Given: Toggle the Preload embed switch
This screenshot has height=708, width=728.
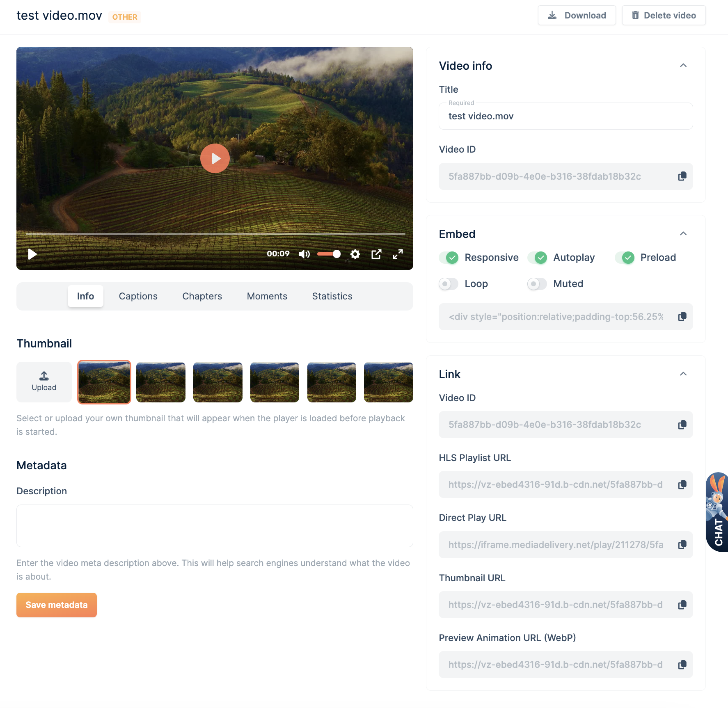Looking at the screenshot, I should point(625,258).
